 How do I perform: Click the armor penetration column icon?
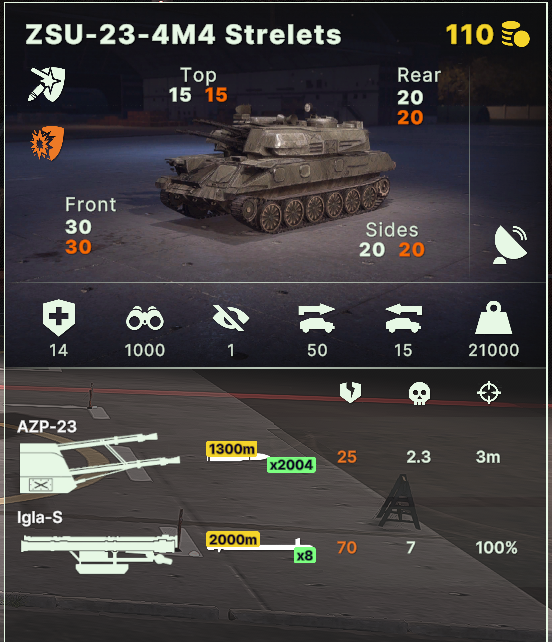(351, 392)
